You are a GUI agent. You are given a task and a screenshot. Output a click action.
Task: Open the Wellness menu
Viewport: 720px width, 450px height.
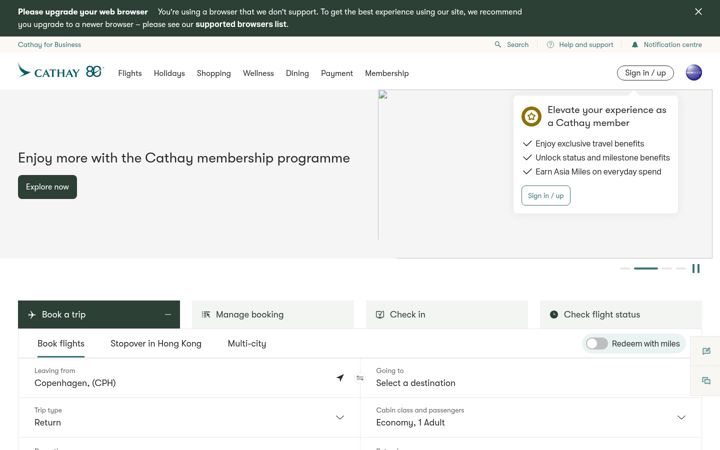tap(258, 73)
